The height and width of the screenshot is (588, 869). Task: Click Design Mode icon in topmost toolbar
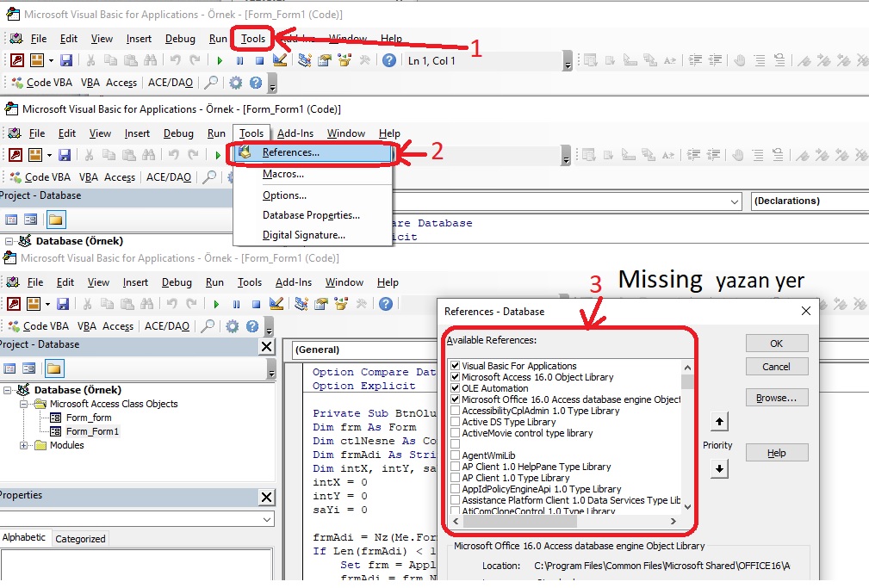click(x=279, y=60)
